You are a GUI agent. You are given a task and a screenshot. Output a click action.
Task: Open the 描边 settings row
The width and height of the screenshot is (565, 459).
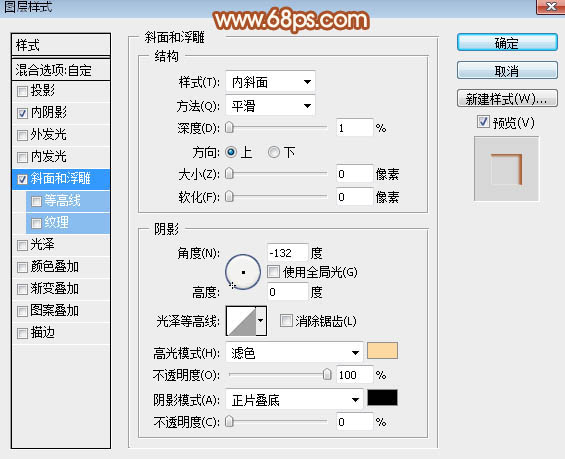61,333
